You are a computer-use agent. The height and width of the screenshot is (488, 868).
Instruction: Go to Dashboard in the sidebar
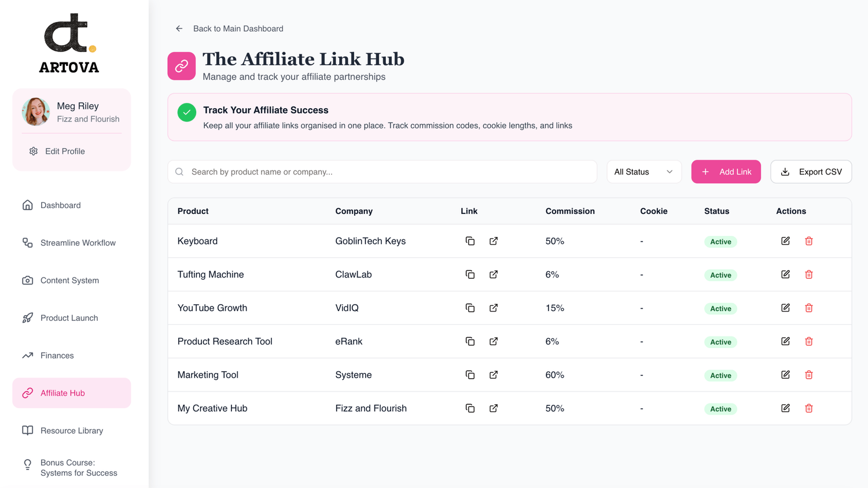tap(60, 205)
